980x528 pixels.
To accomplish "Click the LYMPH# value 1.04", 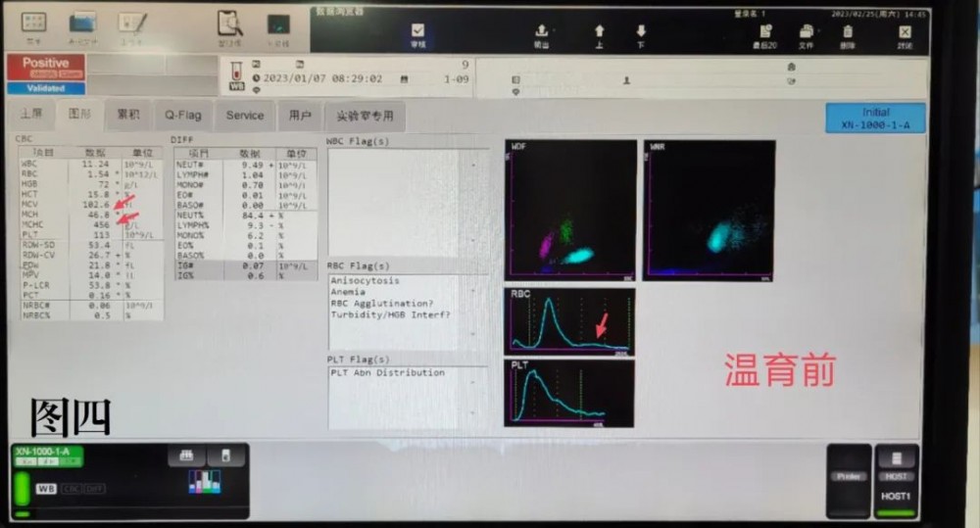I will coord(253,175).
